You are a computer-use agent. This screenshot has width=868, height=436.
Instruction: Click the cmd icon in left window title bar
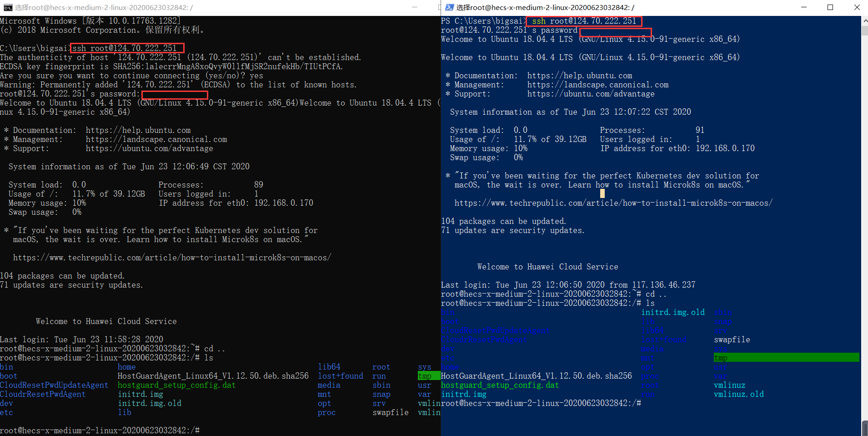coord(8,7)
